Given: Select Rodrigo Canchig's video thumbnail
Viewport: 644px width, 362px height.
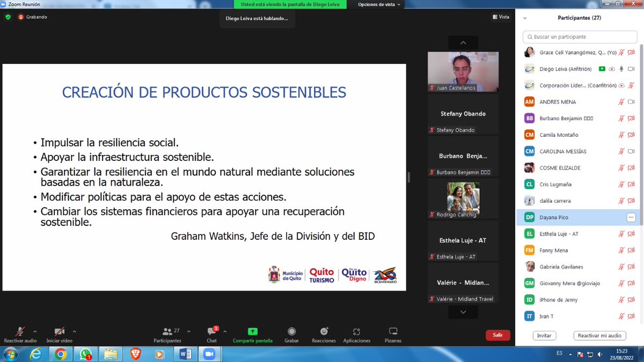Looking at the screenshot, I should [463, 198].
